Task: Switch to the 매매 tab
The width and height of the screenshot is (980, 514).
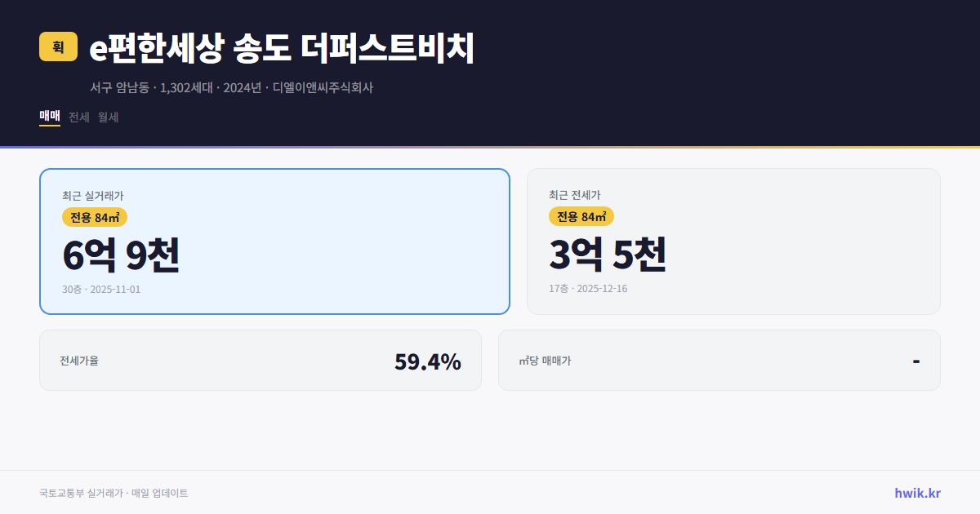Action: (x=49, y=117)
